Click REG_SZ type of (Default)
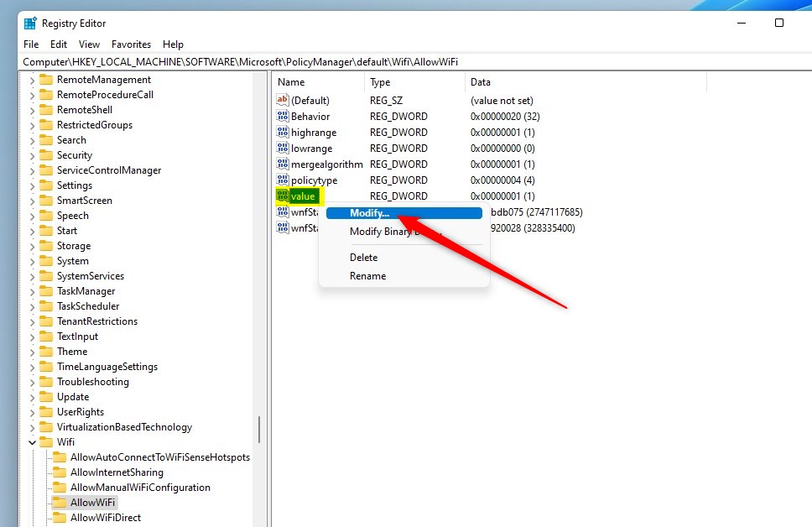The height and width of the screenshot is (527, 812). point(386,101)
